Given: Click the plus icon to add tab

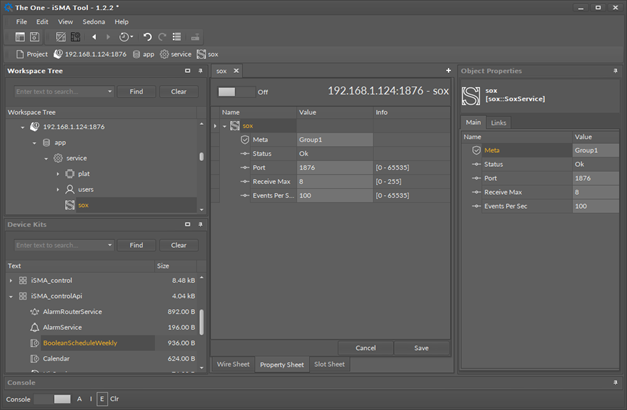Looking at the screenshot, I should (x=448, y=71).
